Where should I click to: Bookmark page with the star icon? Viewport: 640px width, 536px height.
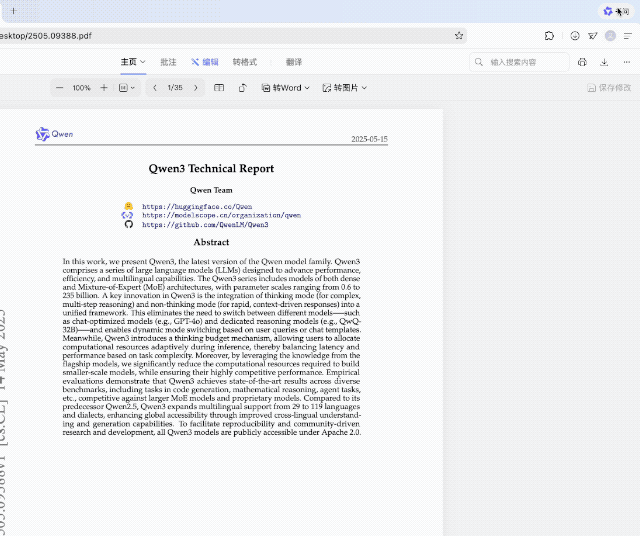[x=459, y=35]
